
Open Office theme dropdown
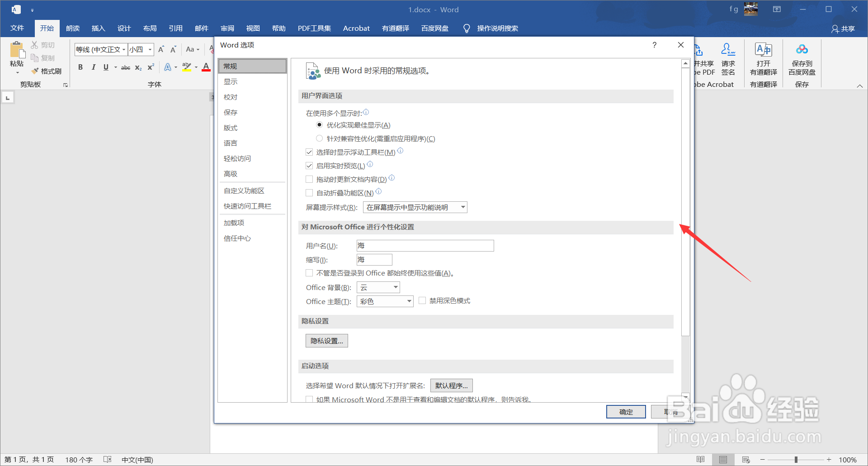pos(385,301)
